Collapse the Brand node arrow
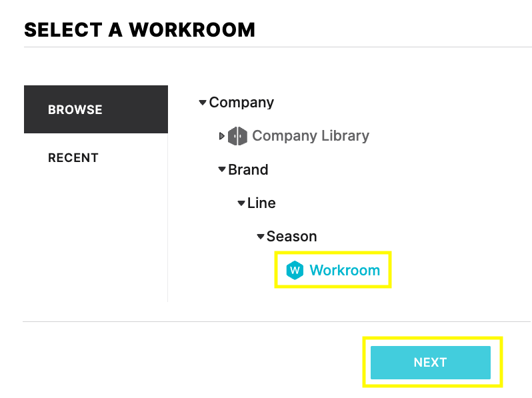This screenshot has height=398, width=532. coord(222,170)
